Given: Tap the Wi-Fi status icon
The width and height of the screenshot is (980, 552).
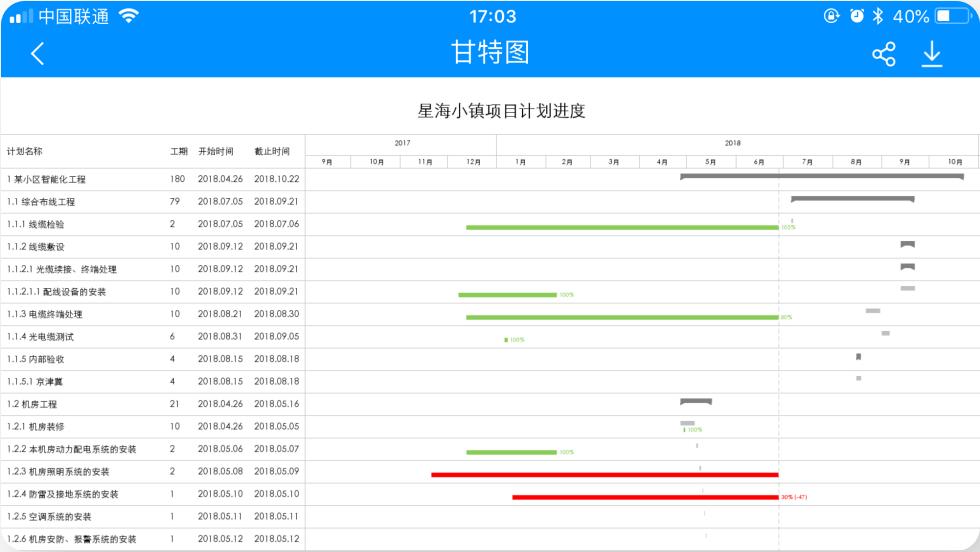Looking at the screenshot, I should coord(129,16).
